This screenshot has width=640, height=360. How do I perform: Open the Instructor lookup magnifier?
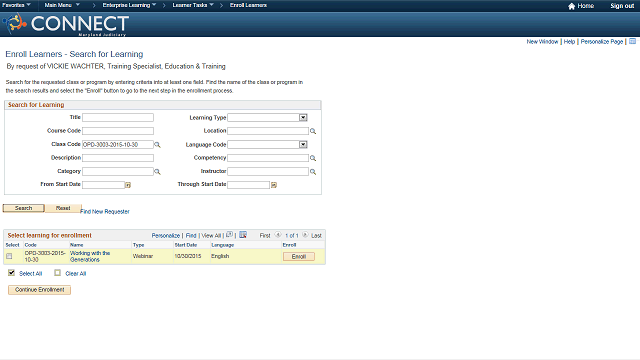tap(313, 172)
